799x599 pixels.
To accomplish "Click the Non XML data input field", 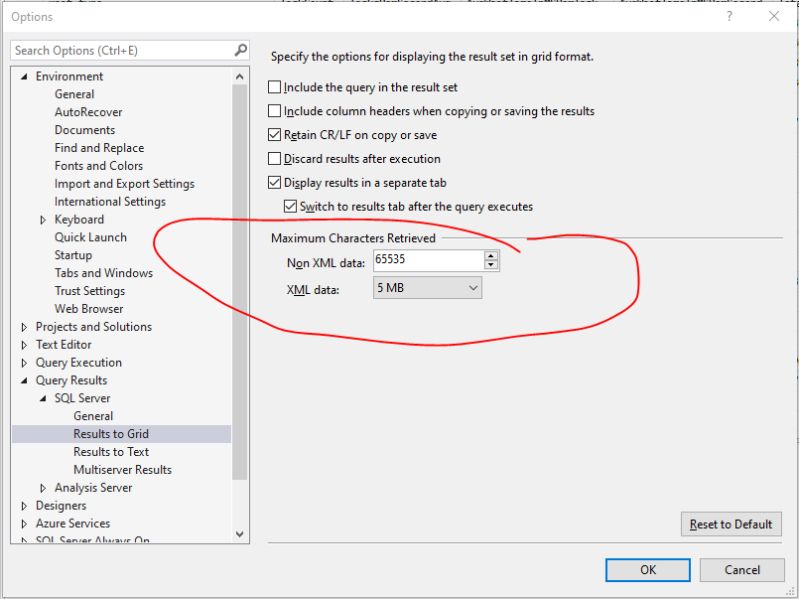I will [x=429, y=260].
